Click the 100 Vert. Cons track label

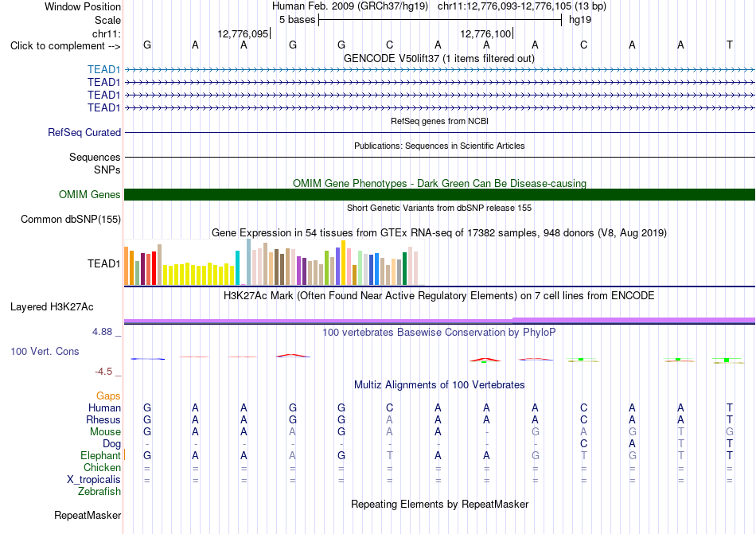tap(45, 352)
